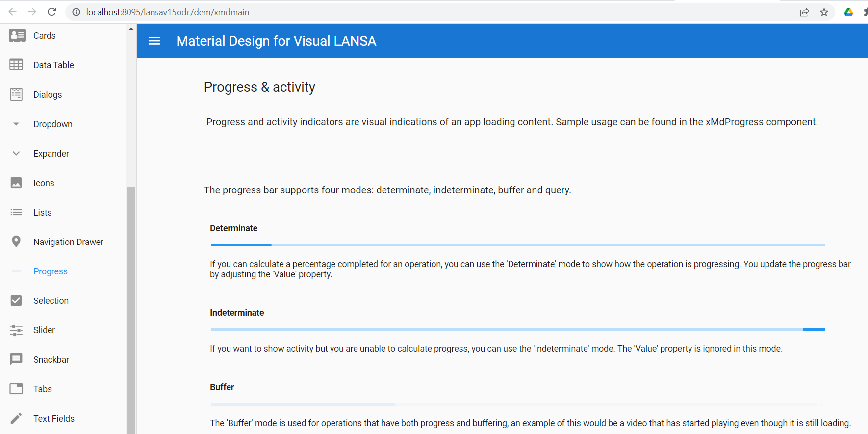Select the Snackbar message icon
Screen dimensions: 868x434
16,359
